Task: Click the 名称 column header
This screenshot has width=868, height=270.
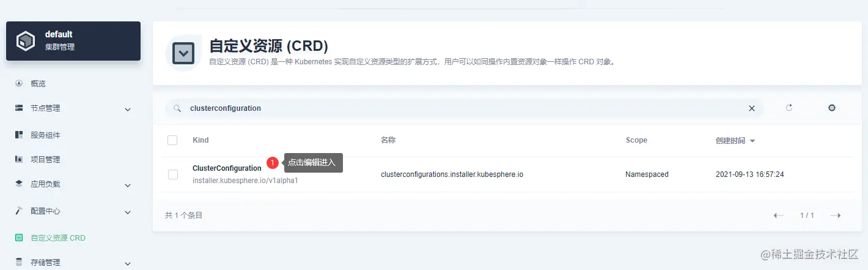Action: (388, 140)
